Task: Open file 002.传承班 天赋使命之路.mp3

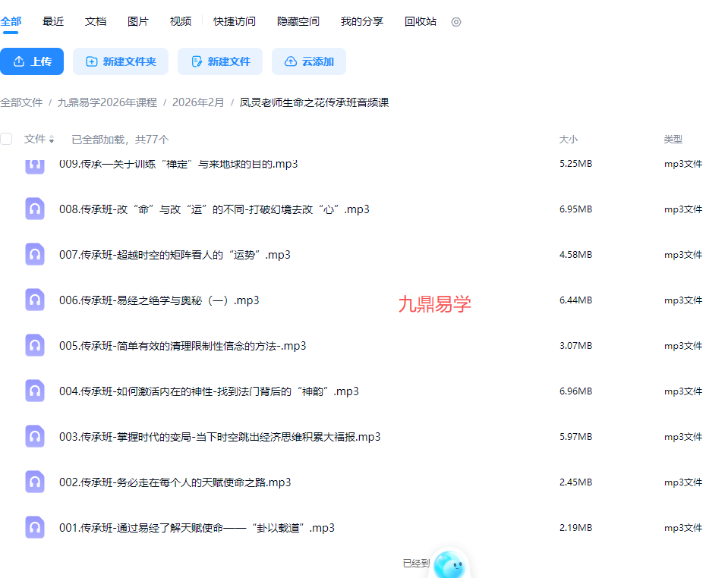Action: pos(175,482)
